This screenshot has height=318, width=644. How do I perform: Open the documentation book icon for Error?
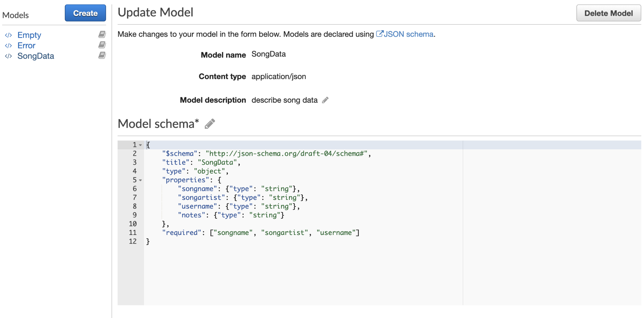click(x=102, y=45)
